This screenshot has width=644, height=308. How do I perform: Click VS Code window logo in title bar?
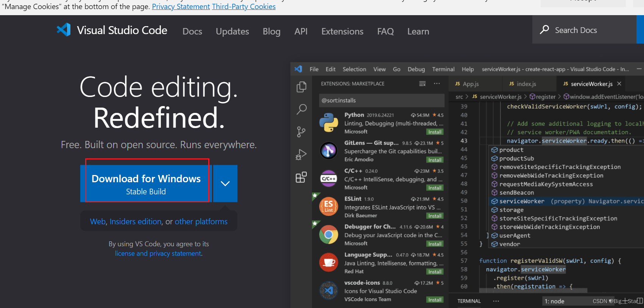tap(298, 69)
